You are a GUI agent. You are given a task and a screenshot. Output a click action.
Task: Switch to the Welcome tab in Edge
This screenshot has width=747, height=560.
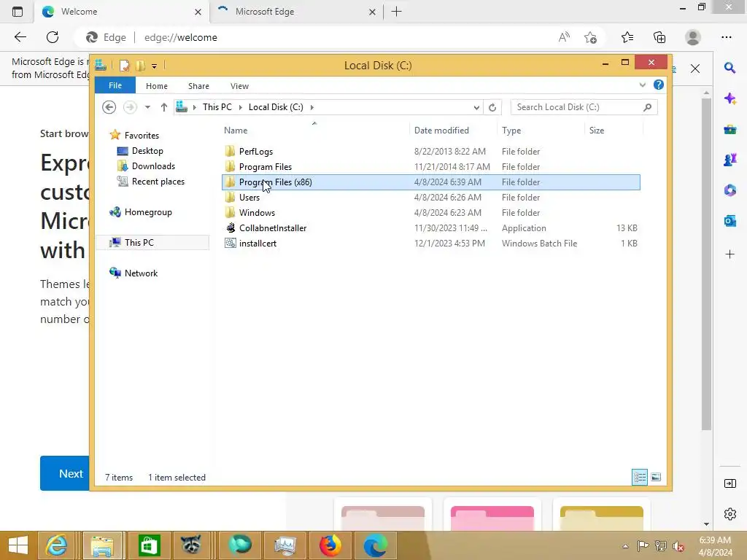(x=120, y=12)
